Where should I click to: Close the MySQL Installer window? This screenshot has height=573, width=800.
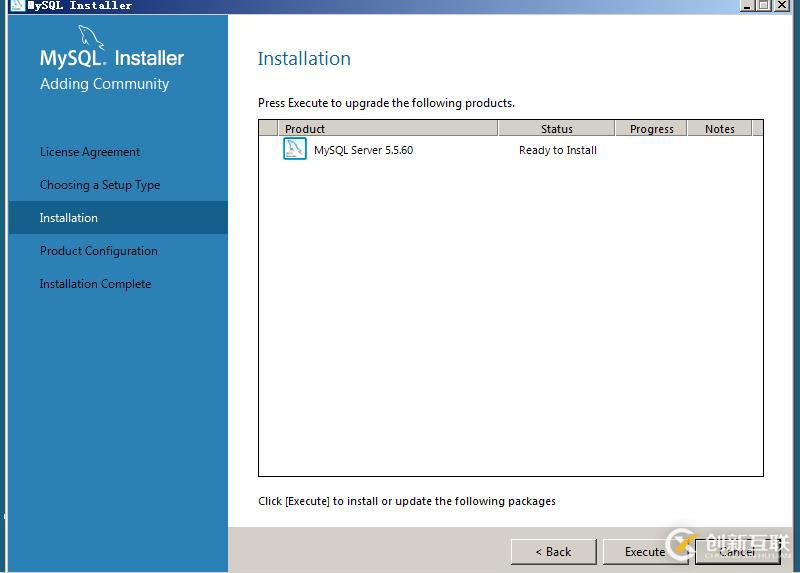tap(782, 5)
